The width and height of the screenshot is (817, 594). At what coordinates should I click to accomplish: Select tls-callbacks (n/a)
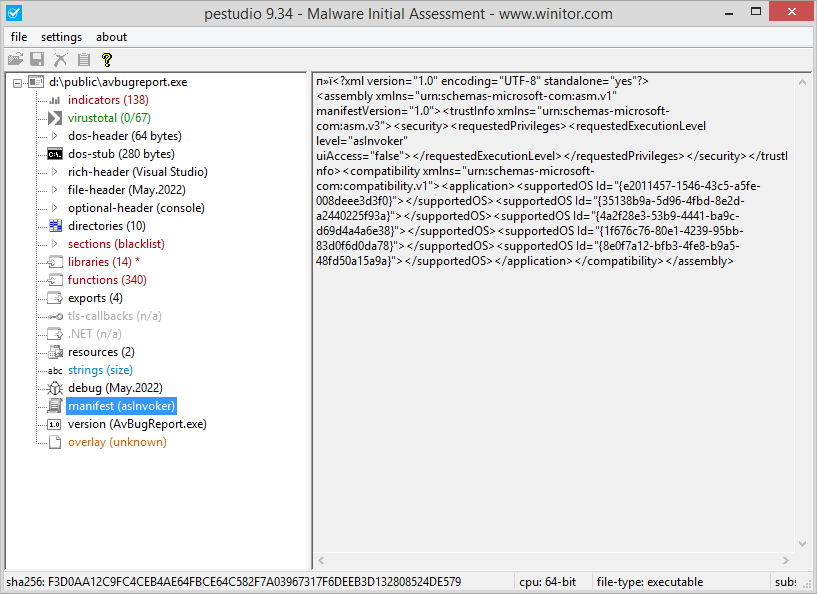click(115, 316)
